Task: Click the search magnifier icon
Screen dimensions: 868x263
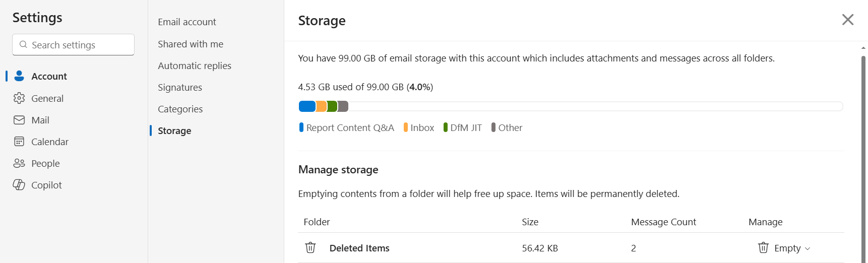Action: point(23,45)
